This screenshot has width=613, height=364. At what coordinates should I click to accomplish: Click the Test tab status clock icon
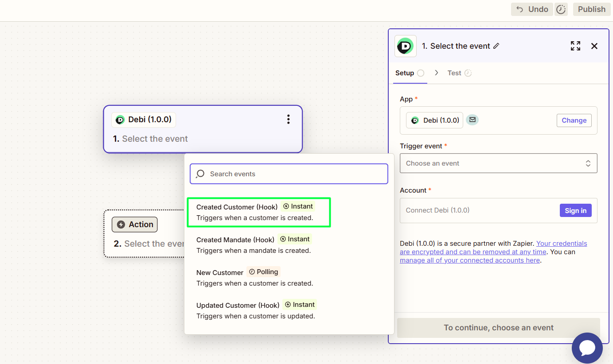tap(468, 73)
